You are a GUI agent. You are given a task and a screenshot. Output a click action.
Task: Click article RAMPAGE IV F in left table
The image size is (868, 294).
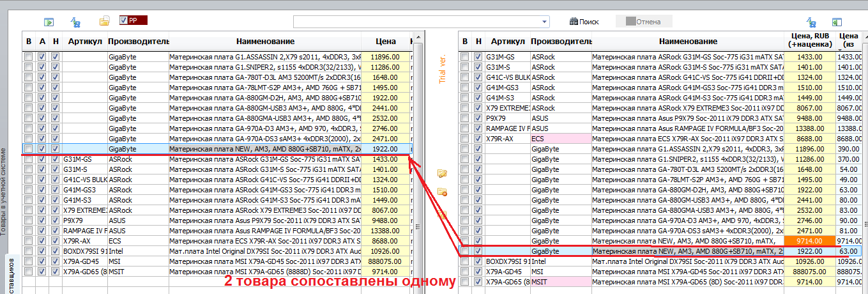click(x=84, y=231)
